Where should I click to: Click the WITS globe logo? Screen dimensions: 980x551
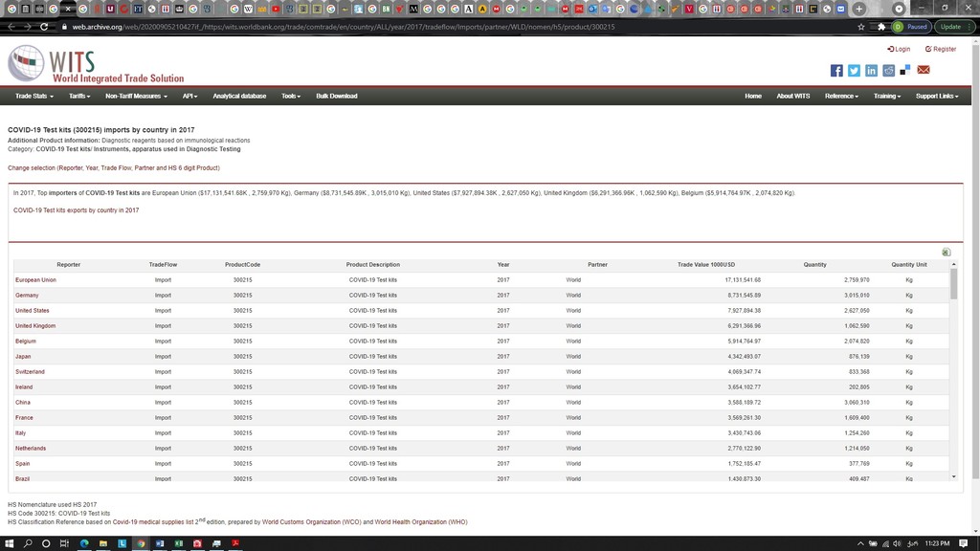[26, 63]
